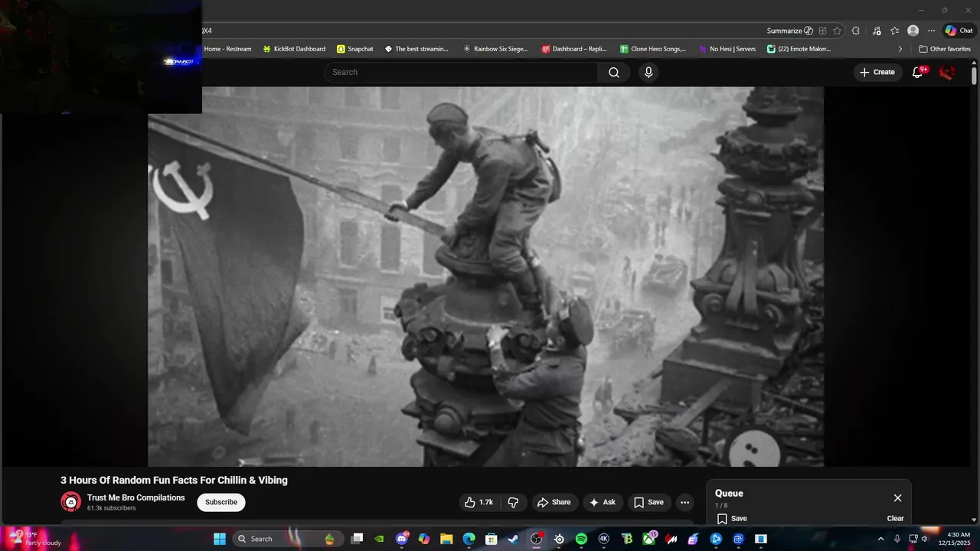Open Dashboard – Repli... bookmark

click(x=574, y=49)
